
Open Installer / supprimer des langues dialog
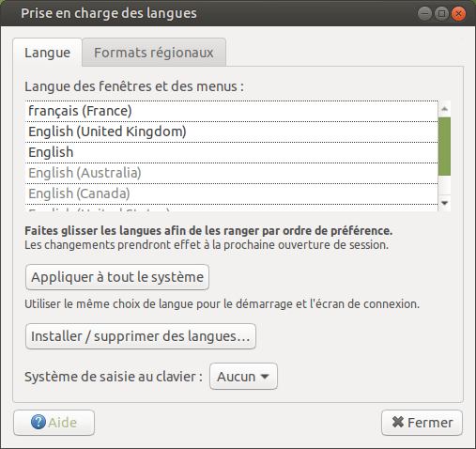tap(141, 336)
